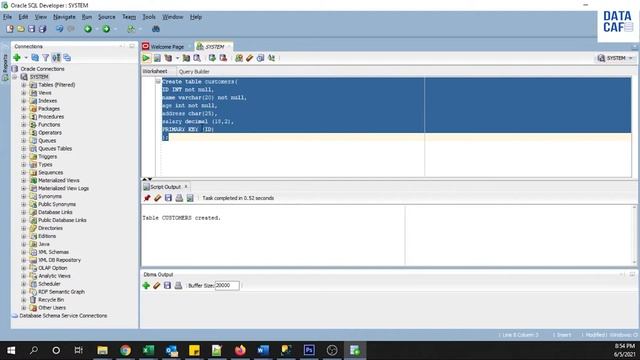Expand the Procedures node
This screenshot has height=360, width=640.
[24, 117]
